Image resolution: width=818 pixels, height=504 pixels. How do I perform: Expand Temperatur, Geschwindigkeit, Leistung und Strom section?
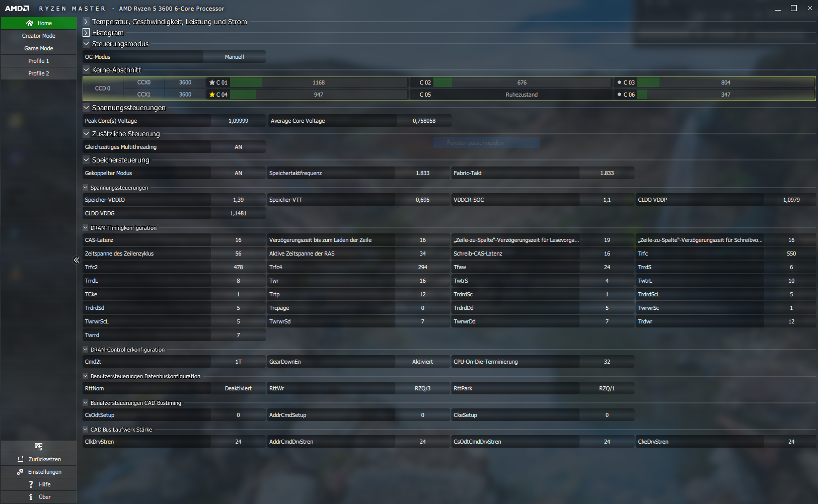click(x=86, y=22)
